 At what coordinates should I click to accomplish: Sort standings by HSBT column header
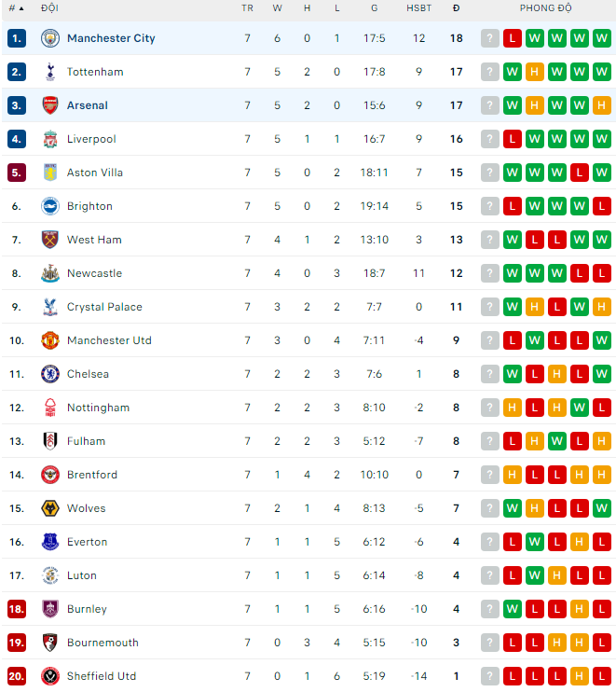(x=418, y=8)
